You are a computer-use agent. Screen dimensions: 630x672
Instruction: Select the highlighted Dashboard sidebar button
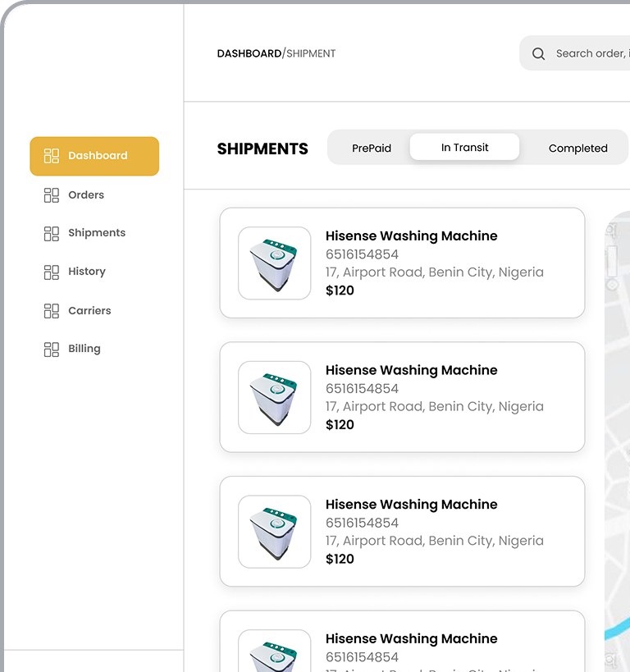coord(94,156)
